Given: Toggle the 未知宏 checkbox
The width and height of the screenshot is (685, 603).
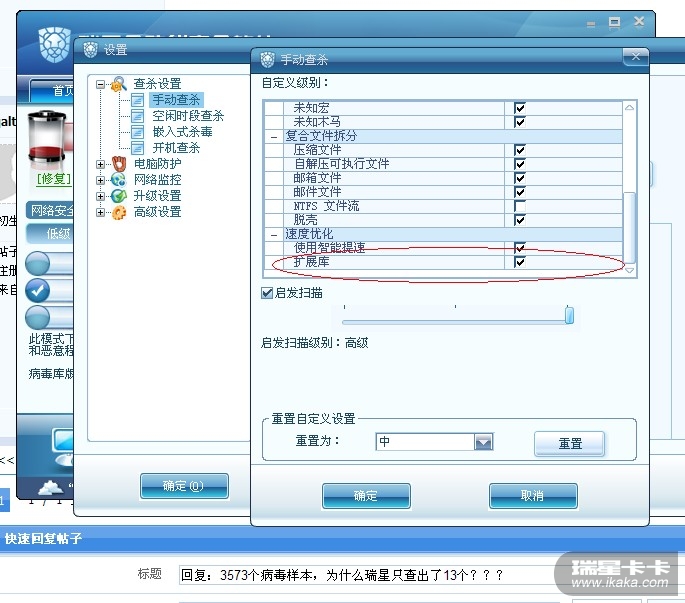Looking at the screenshot, I should click(x=520, y=107).
